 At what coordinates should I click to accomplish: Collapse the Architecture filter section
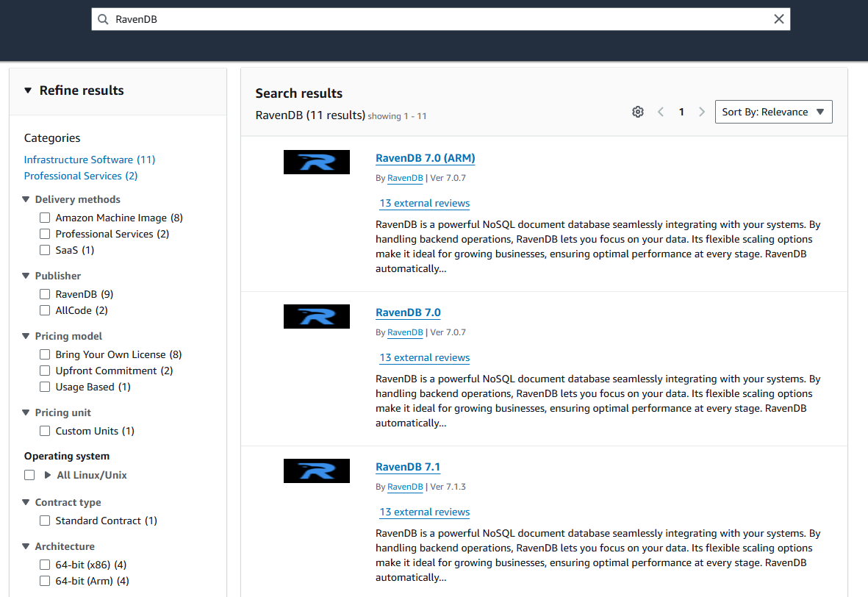pyautogui.click(x=26, y=546)
